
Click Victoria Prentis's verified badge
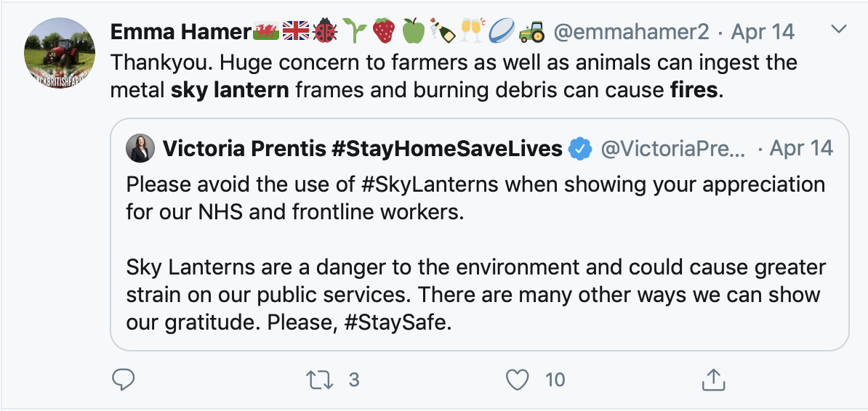click(x=579, y=149)
